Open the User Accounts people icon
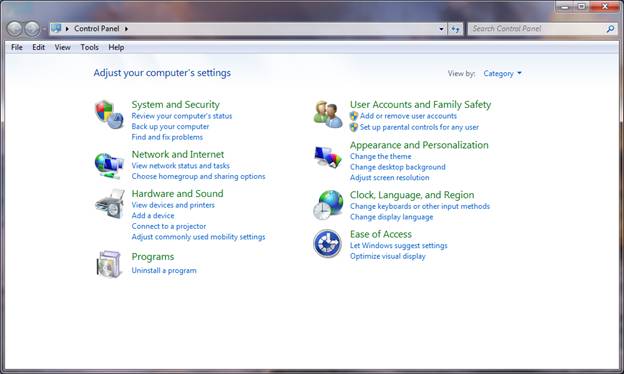This screenshot has width=624, height=374. [x=328, y=114]
